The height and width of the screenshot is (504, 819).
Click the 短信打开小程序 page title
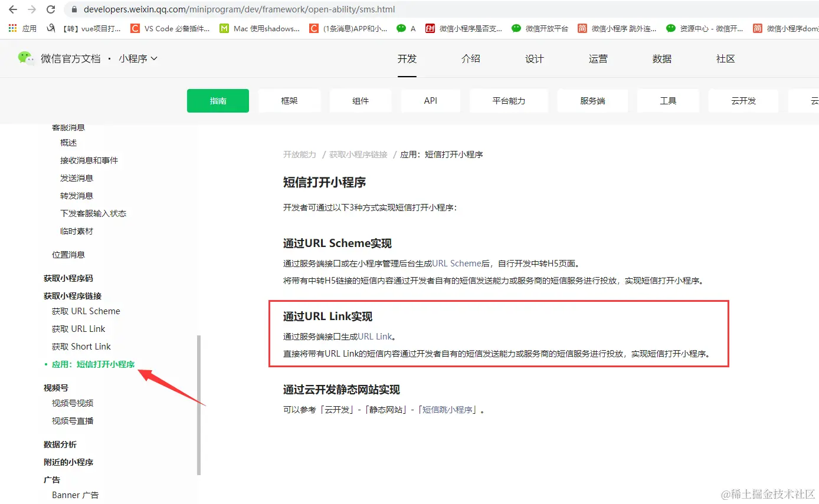click(x=325, y=182)
